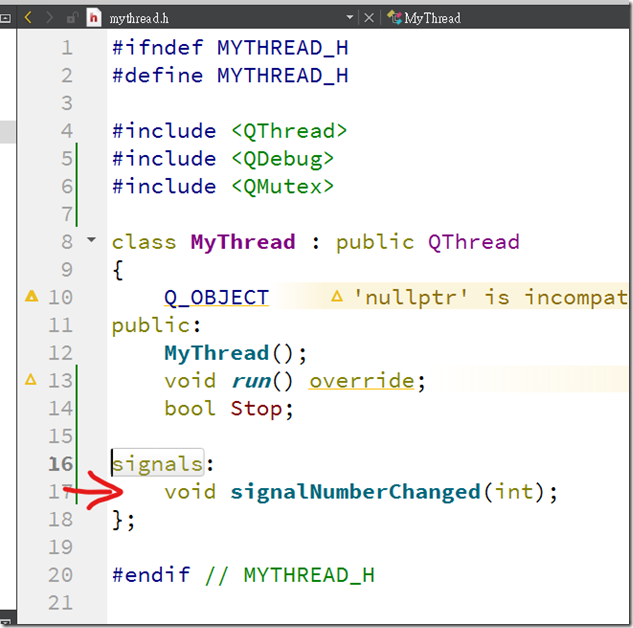The image size is (633, 628).
Task: Click the #endif directive on line 20
Action: [151, 575]
